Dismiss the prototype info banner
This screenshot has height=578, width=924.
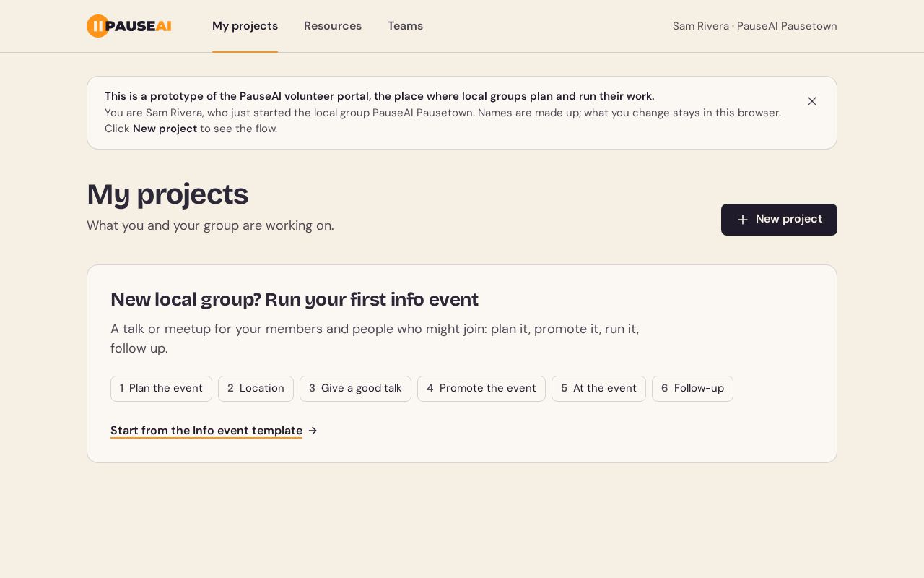click(812, 101)
